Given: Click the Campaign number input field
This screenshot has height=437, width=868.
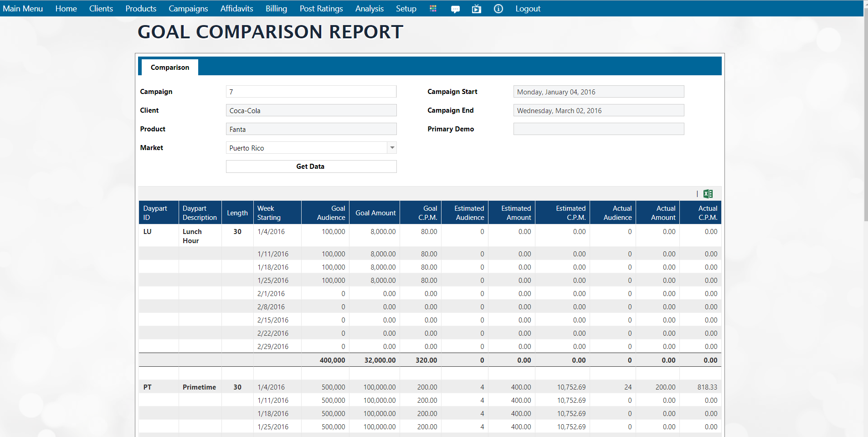Looking at the screenshot, I should tap(311, 92).
